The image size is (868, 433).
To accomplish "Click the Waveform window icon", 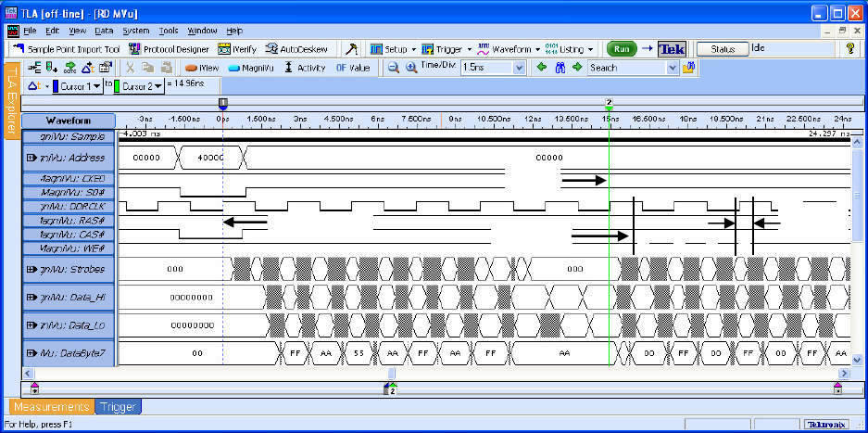I will coord(484,49).
